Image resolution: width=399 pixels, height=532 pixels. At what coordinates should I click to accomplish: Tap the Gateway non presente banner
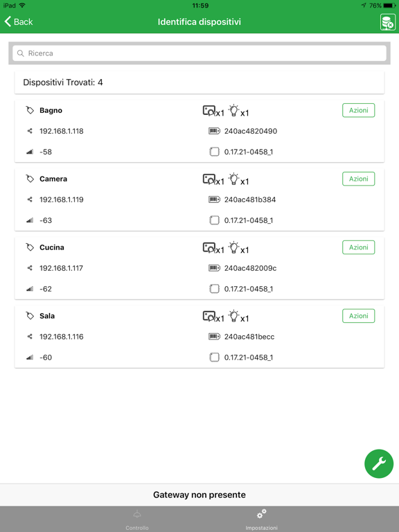pyautogui.click(x=199, y=495)
